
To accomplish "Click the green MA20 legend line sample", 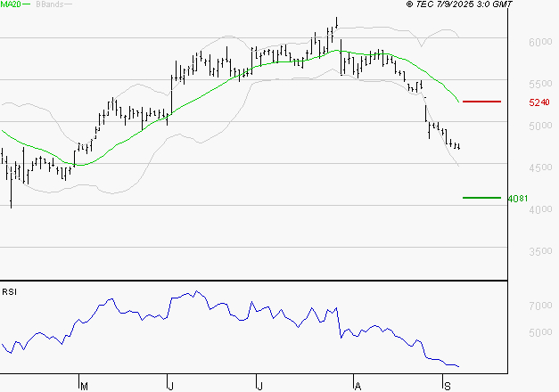I will 27,4.
